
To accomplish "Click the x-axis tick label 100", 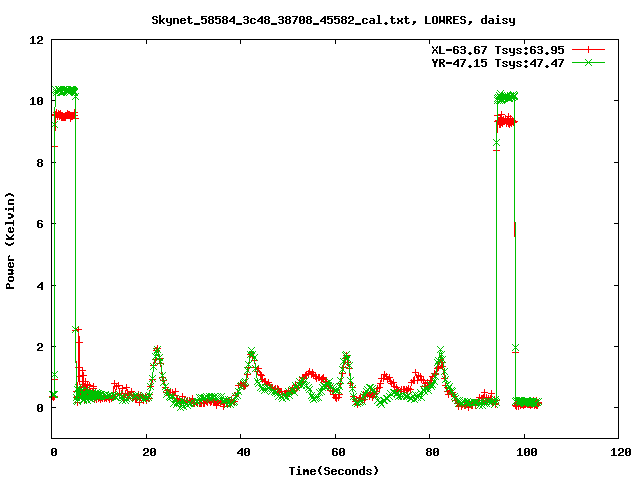I will (x=527, y=452).
